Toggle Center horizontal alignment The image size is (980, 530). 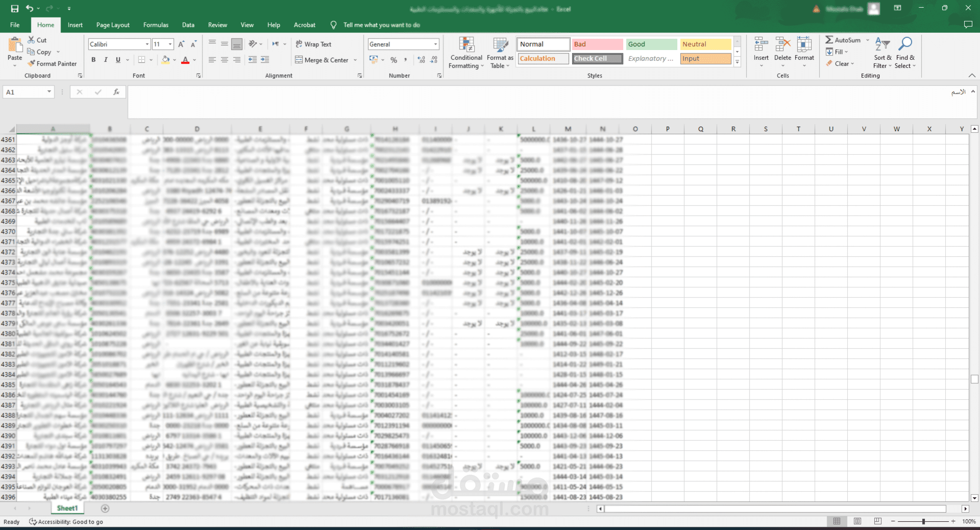pos(225,60)
